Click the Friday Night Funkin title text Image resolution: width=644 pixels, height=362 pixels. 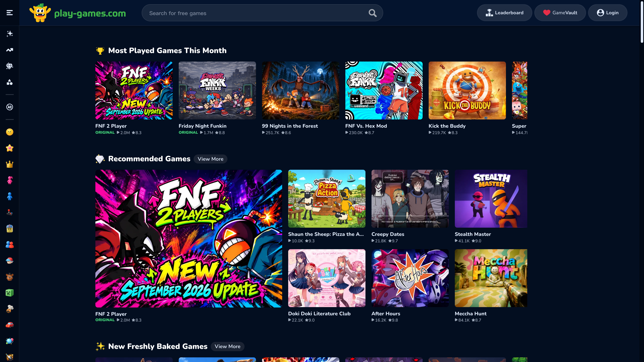tap(202, 126)
